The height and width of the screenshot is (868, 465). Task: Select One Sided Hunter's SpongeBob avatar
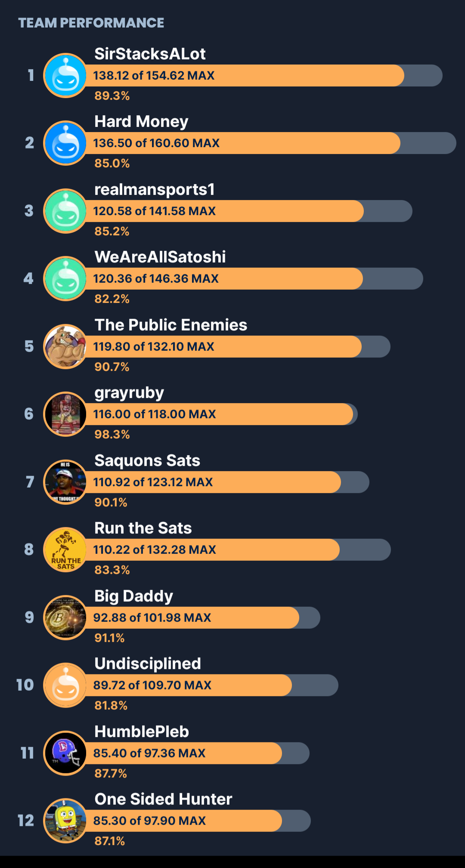(x=65, y=821)
